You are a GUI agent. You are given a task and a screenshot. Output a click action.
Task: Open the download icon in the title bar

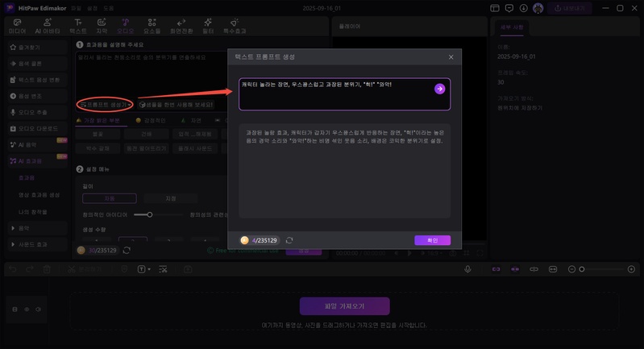click(x=523, y=8)
